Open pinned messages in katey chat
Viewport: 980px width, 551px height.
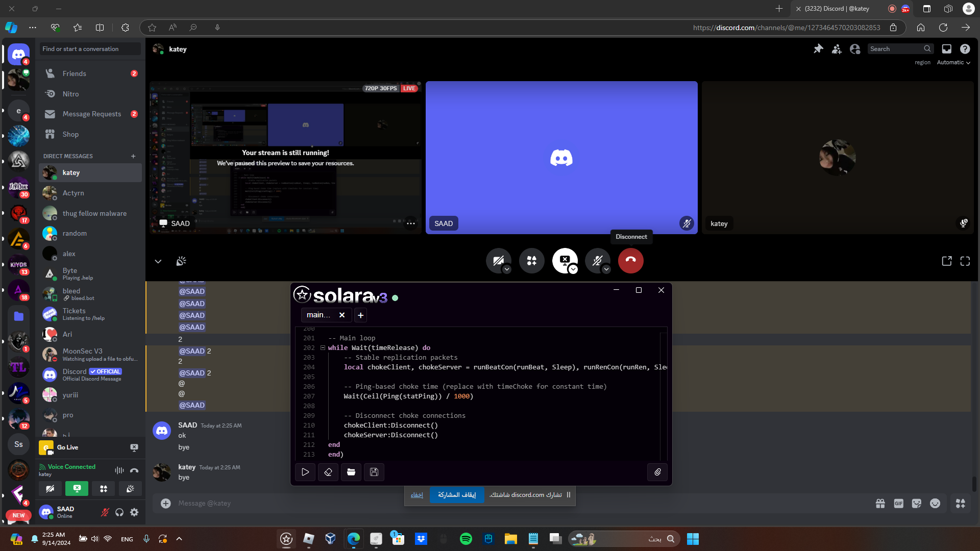(x=818, y=49)
